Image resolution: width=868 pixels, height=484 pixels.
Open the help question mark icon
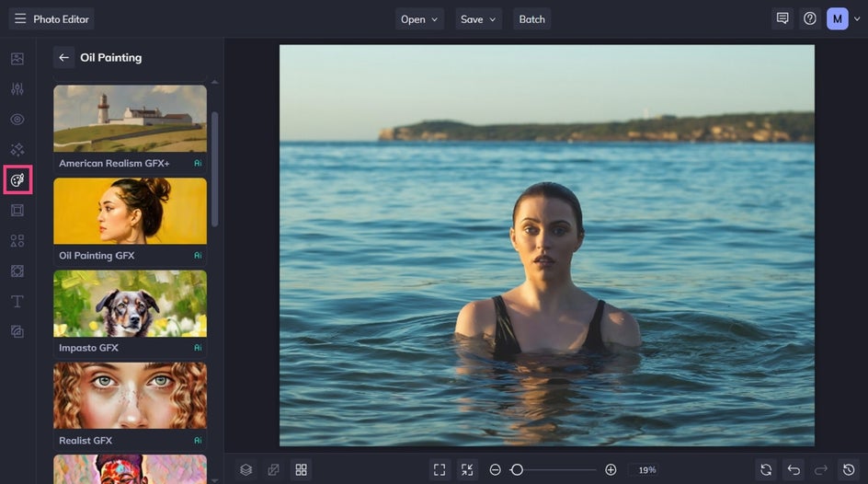(x=809, y=18)
